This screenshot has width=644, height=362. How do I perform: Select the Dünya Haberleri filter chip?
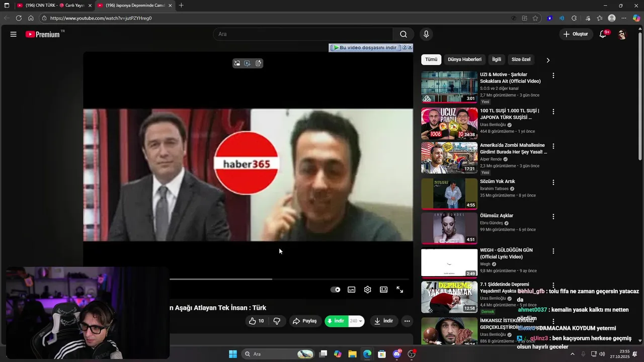click(x=464, y=59)
